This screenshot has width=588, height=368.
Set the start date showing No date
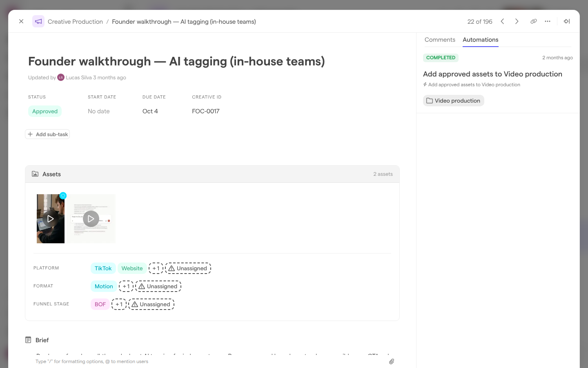tap(99, 111)
